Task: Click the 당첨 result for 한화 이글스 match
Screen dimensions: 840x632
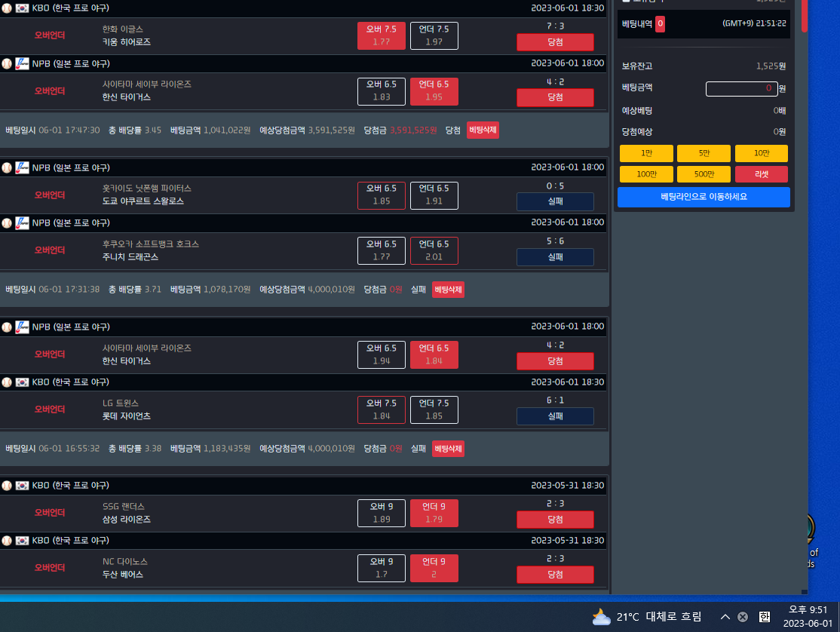Action: (555, 42)
